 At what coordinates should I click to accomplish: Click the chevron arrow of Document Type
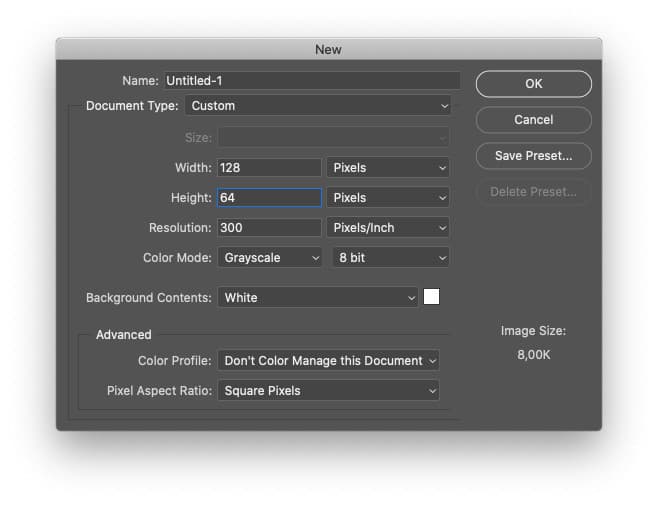point(444,106)
